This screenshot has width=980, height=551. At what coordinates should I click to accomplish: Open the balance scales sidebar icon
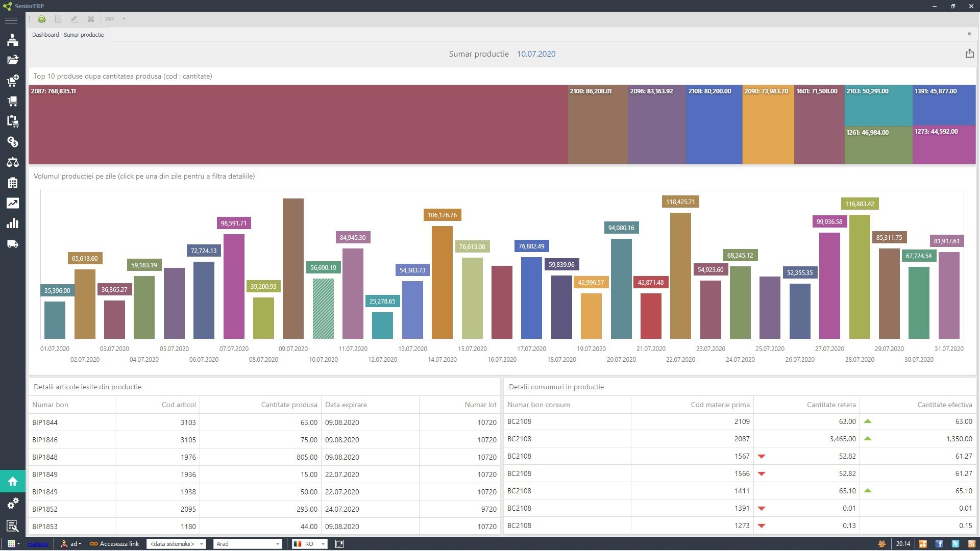[13, 162]
